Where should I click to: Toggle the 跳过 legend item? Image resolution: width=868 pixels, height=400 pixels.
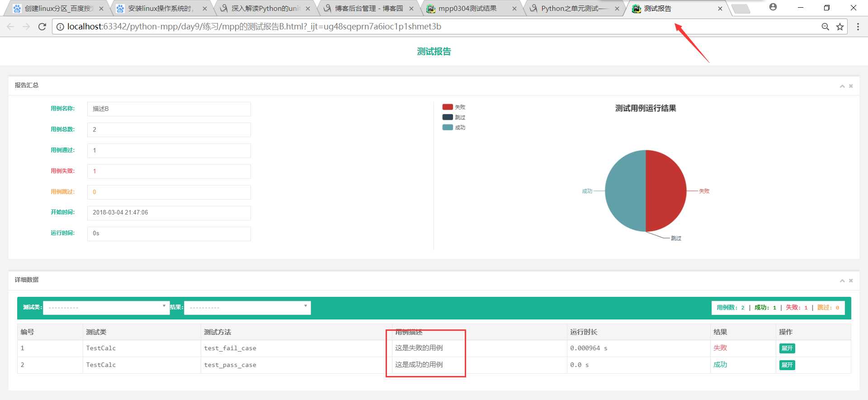click(453, 117)
